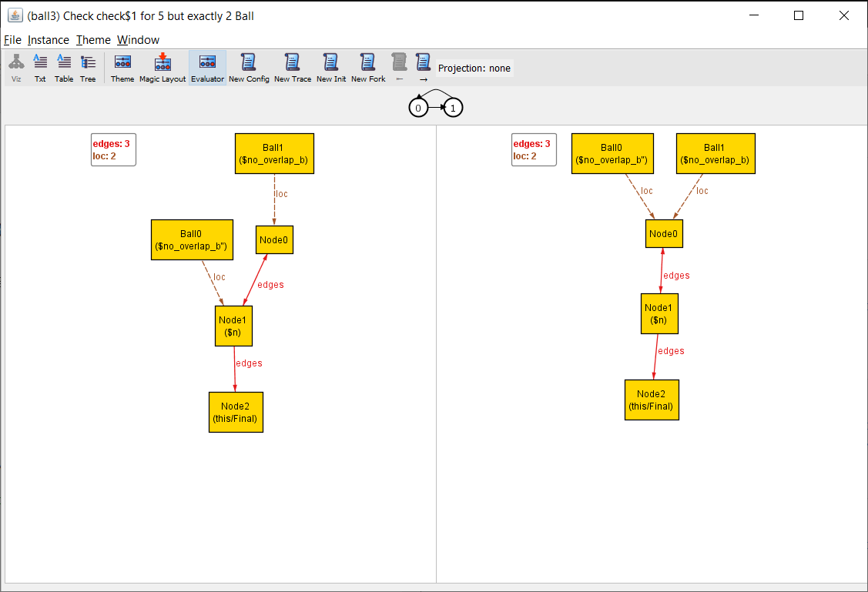Select state 1 in trace diagram

point(453,108)
